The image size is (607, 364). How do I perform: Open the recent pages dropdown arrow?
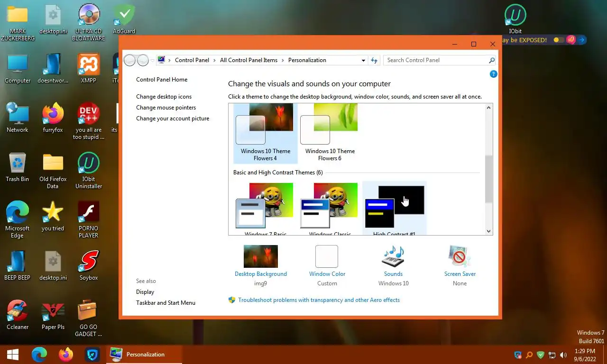152,60
